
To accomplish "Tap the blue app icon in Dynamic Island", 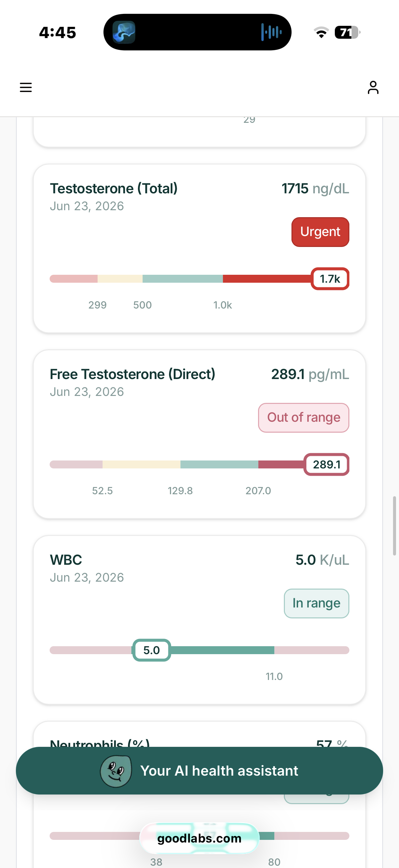I will (124, 32).
